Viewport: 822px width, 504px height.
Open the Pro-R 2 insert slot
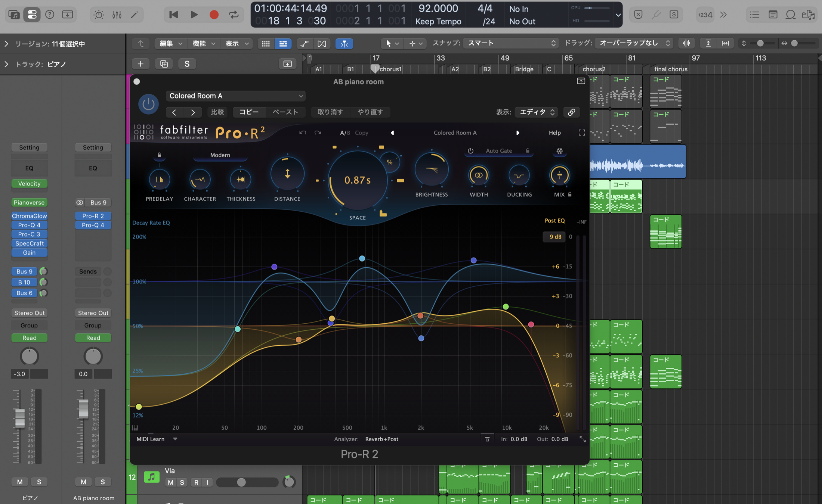93,216
